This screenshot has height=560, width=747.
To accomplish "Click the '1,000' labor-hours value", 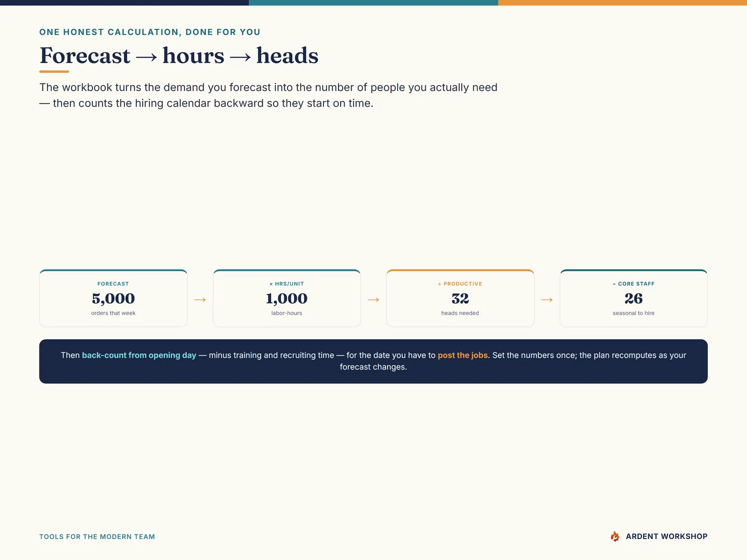I will [287, 298].
